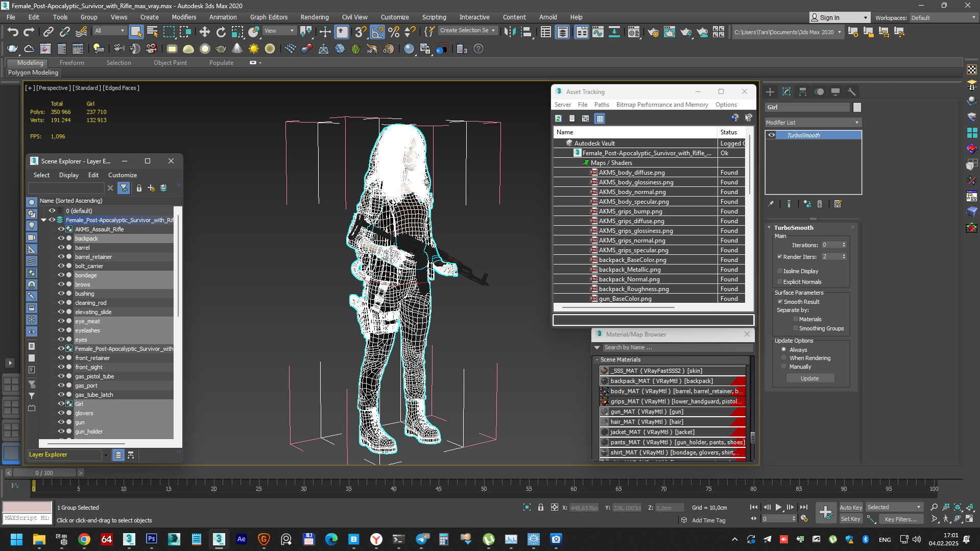Select the When Rendering update option
The height and width of the screenshot is (551, 980).
click(x=784, y=358)
